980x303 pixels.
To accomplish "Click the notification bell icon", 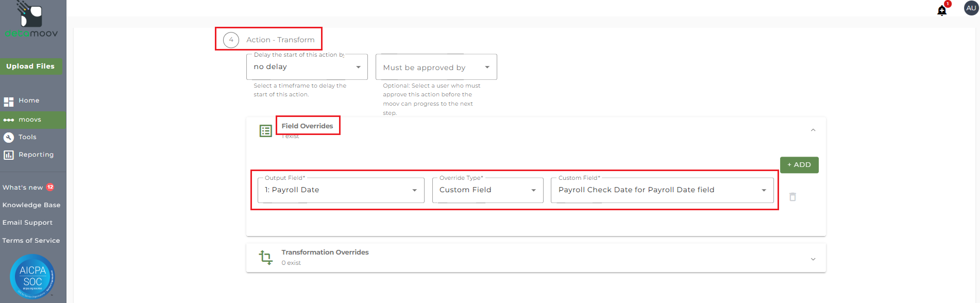I will pyautogui.click(x=942, y=10).
